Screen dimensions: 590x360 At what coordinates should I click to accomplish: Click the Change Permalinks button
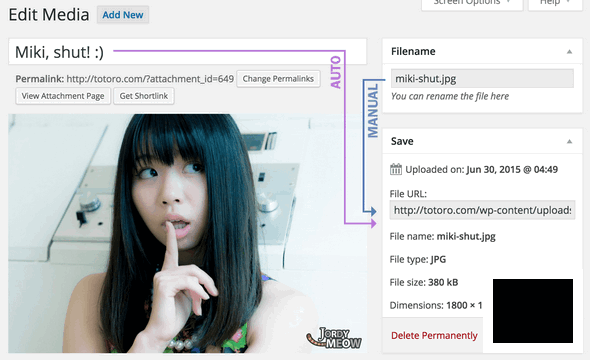[x=278, y=79]
